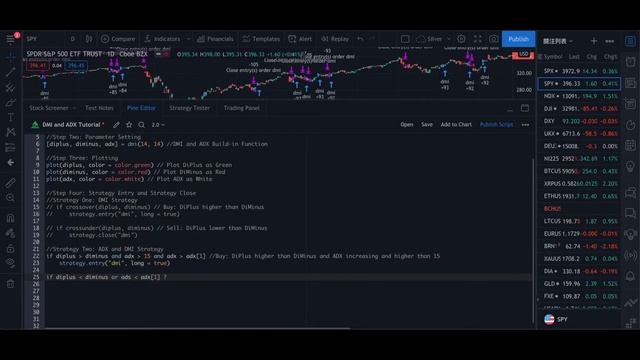Screen dimensions: 640x360
Task: Open the Stock Screener tab
Action: coord(49,108)
